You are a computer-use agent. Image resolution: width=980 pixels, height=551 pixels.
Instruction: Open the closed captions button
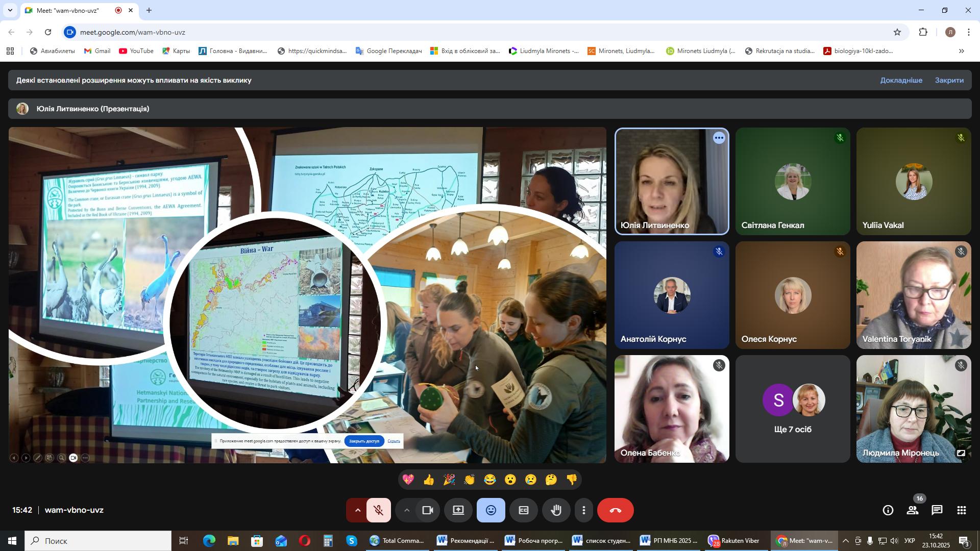[523, 511]
